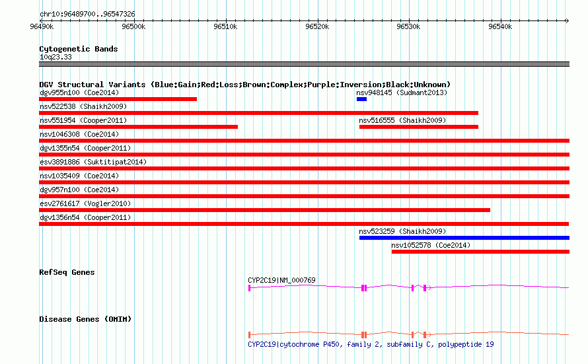The height and width of the screenshot is (364, 588).
Task: Open nsv523259 (Shaikh2009) label
Action: coord(402,231)
